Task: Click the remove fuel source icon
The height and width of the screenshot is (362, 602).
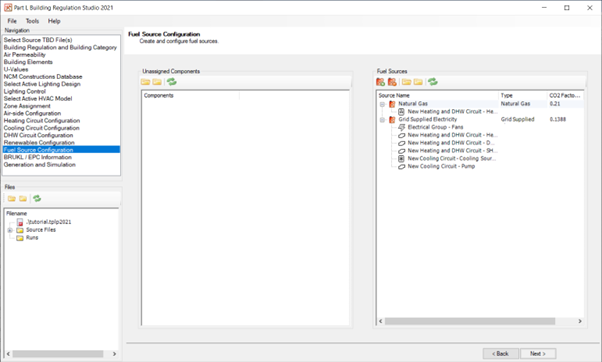Action: coord(392,82)
